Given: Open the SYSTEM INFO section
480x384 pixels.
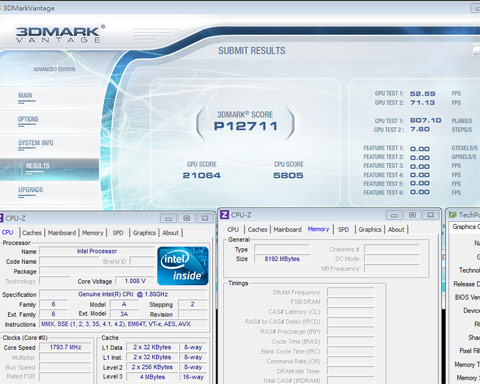Looking at the screenshot, I should (x=36, y=143).
